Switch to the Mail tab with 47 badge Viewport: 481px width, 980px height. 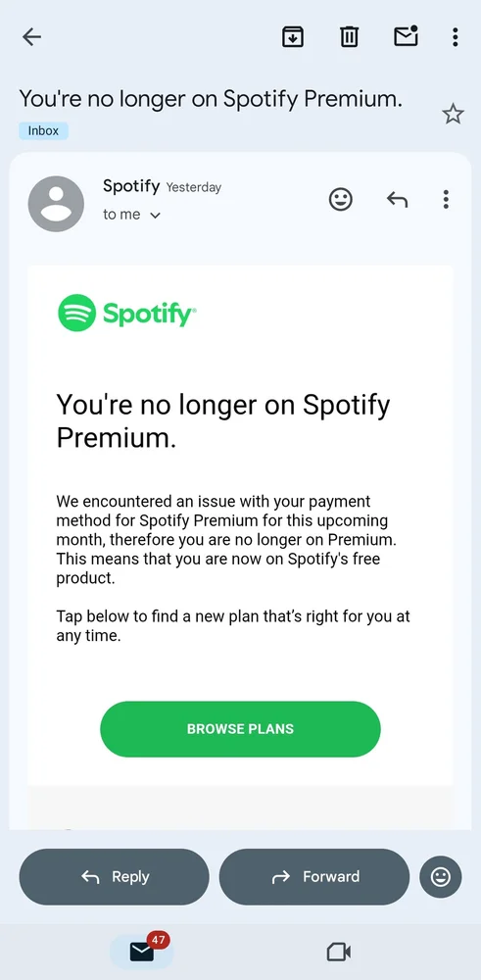pyautogui.click(x=142, y=951)
